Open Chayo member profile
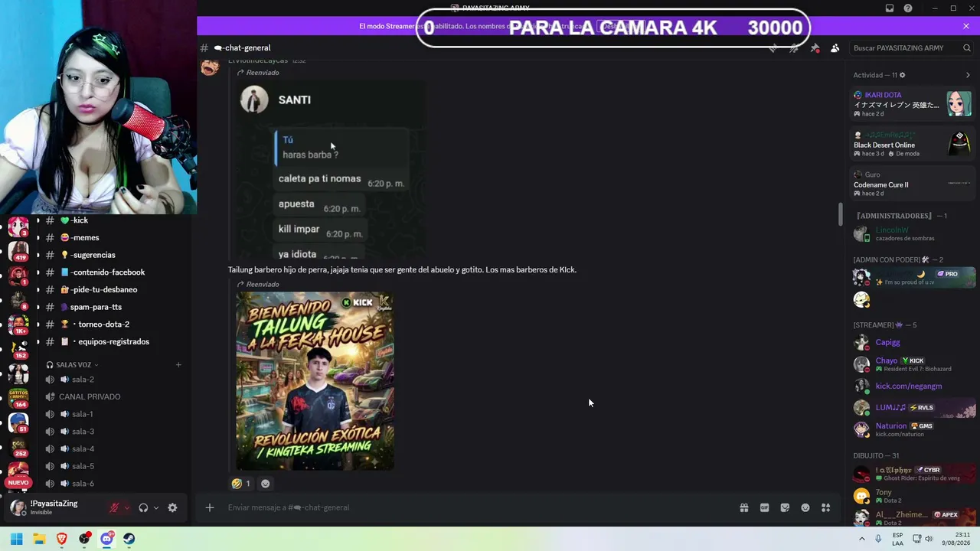The height and width of the screenshot is (551, 980). click(913, 364)
